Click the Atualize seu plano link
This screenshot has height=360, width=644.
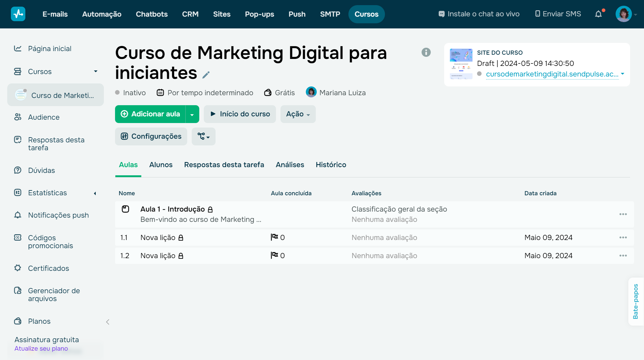[x=41, y=348]
